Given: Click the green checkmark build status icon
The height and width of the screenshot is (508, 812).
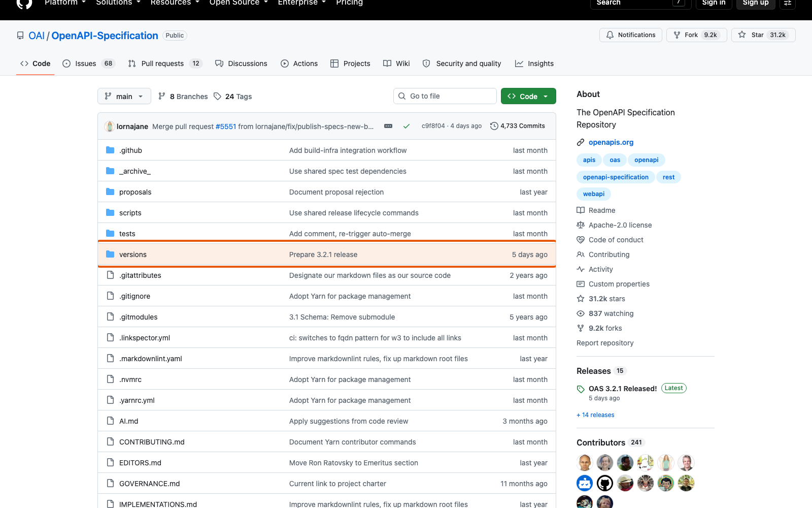Looking at the screenshot, I should point(407,126).
